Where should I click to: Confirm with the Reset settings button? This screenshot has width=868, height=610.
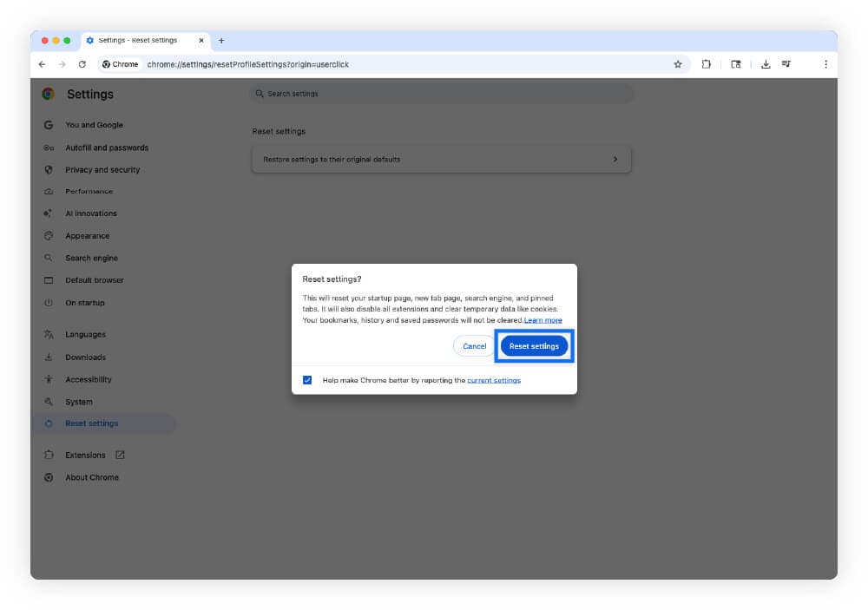point(534,345)
